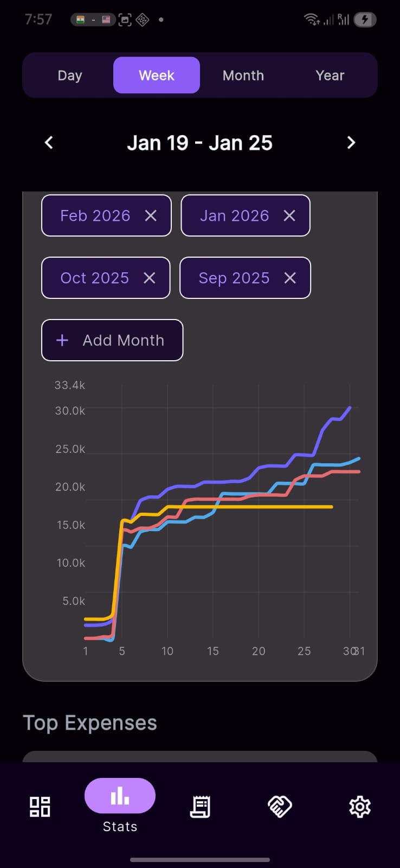Open the settings gear icon
Screen dimensions: 400x868
pos(359,807)
